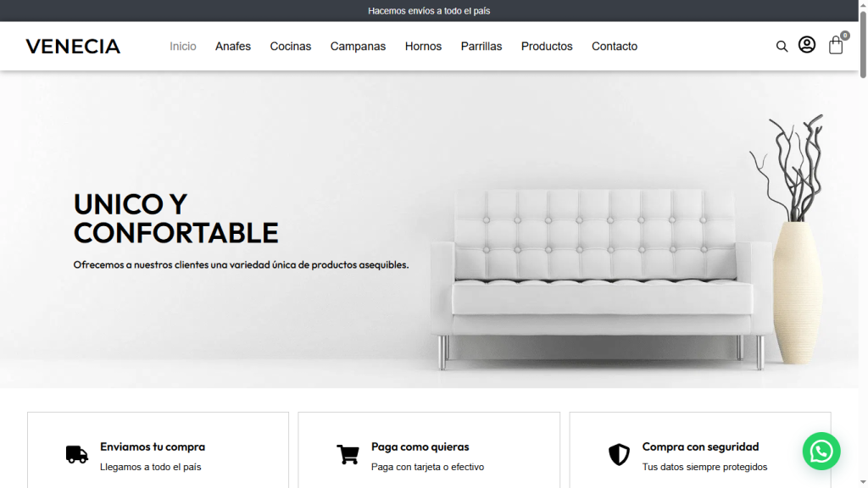The width and height of the screenshot is (868, 488).
Task: Open the green WhatsApp chat button
Action: 821,452
